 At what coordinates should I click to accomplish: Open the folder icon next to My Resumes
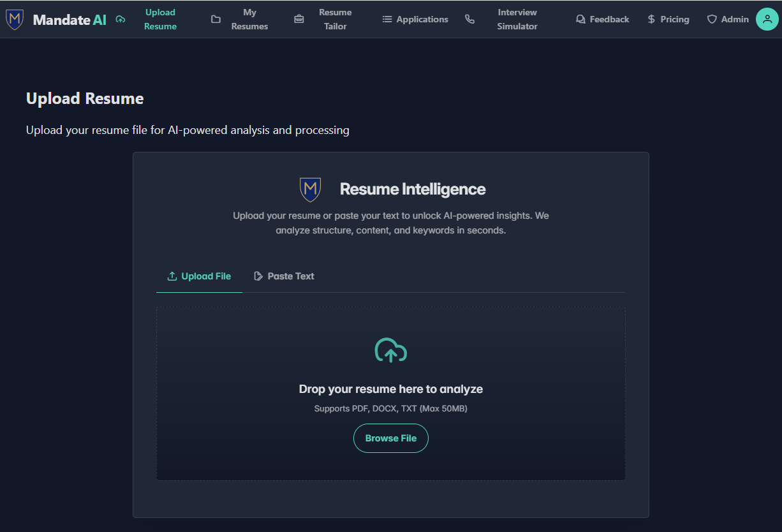[x=216, y=19]
